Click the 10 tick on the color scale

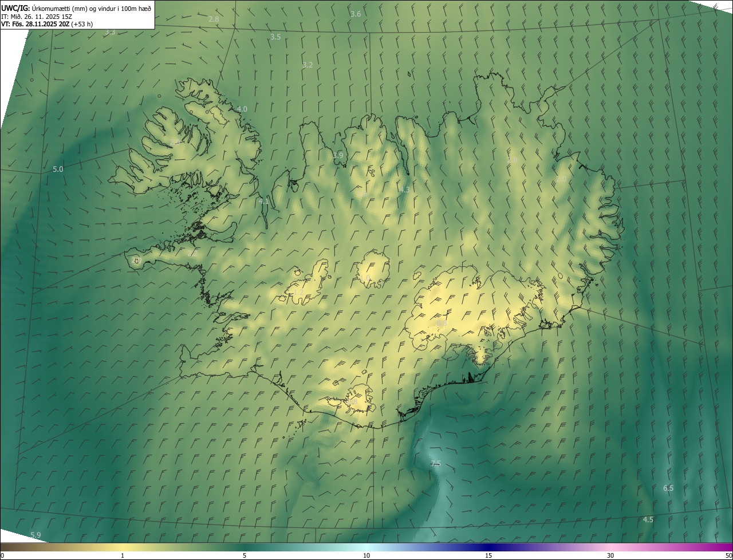pyautogui.click(x=366, y=555)
